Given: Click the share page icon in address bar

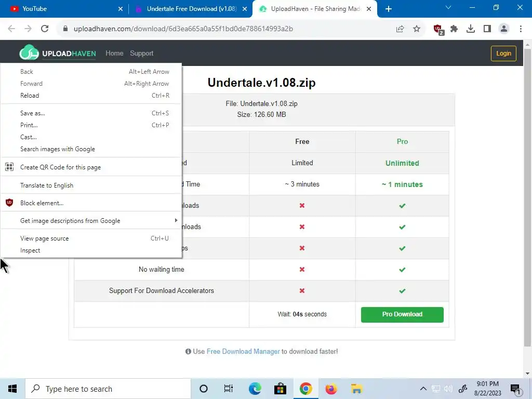Looking at the screenshot, I should click(x=400, y=29).
